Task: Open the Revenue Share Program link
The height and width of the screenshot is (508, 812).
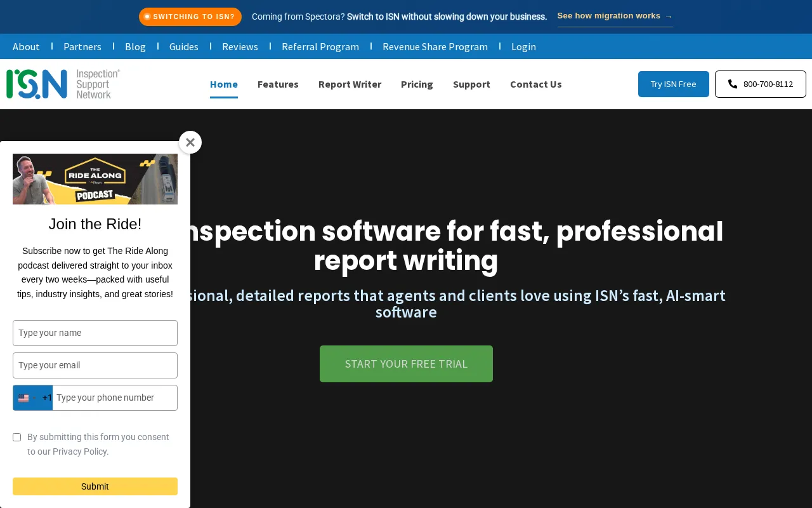Action: tap(435, 46)
